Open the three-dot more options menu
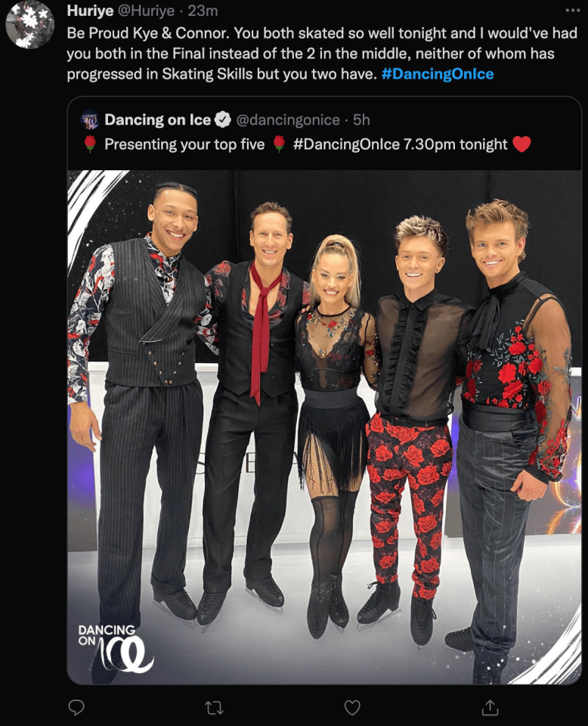 573,11
